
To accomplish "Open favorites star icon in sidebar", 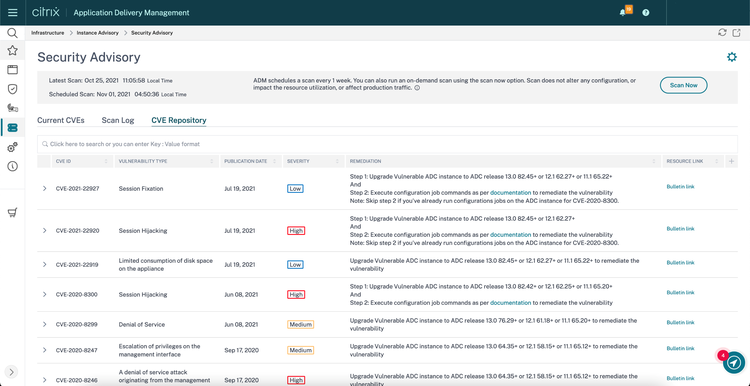I will click(x=12, y=50).
